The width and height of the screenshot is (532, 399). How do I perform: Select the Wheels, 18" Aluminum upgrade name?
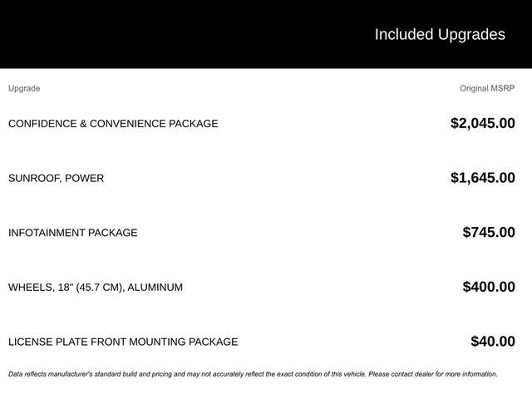95,288
